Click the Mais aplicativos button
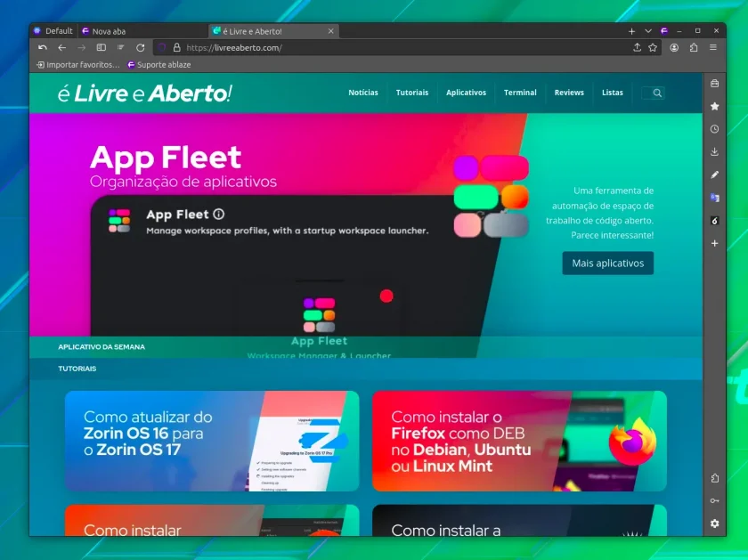 [x=607, y=264]
